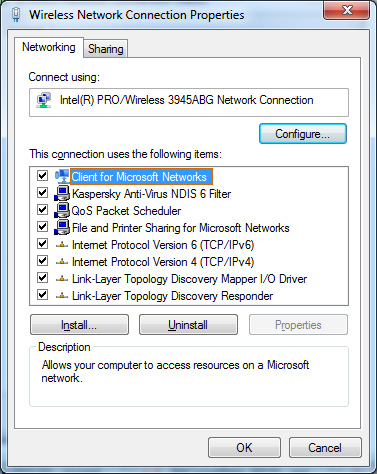
Task: Click the greyed-out Properties button
Action: point(298,325)
